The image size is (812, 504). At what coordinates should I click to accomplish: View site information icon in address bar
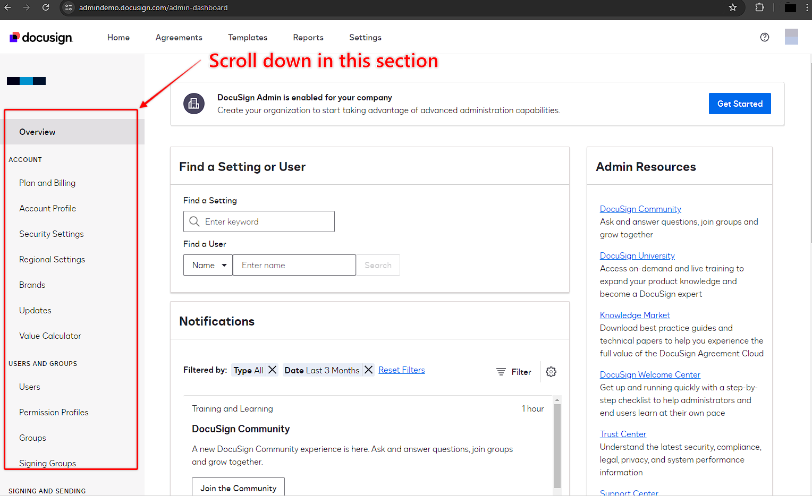[x=68, y=7]
